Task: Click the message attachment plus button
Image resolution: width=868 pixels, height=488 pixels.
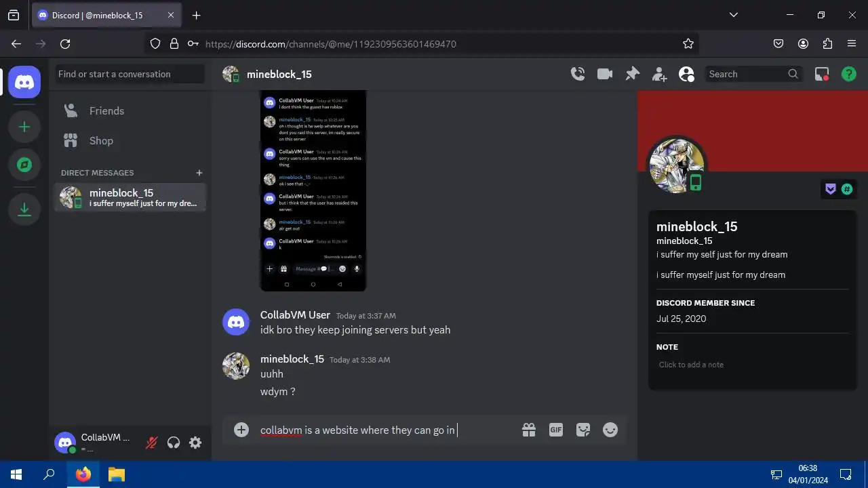Action: pos(241,430)
